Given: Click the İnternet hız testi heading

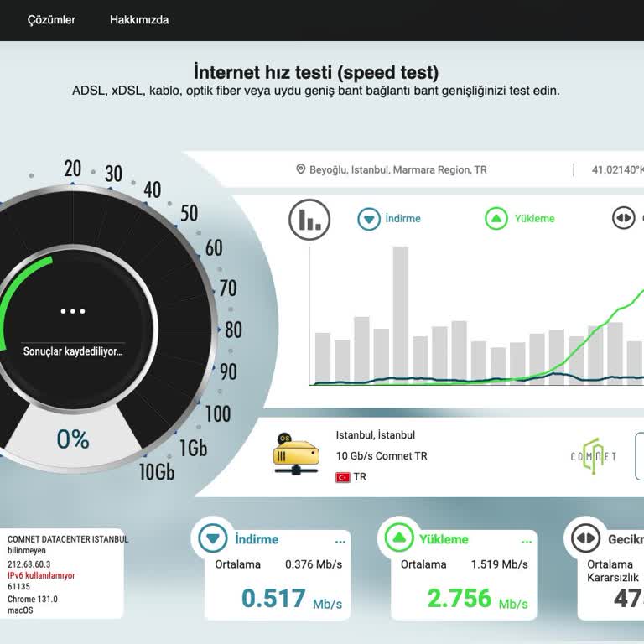Looking at the screenshot, I should coord(316,72).
